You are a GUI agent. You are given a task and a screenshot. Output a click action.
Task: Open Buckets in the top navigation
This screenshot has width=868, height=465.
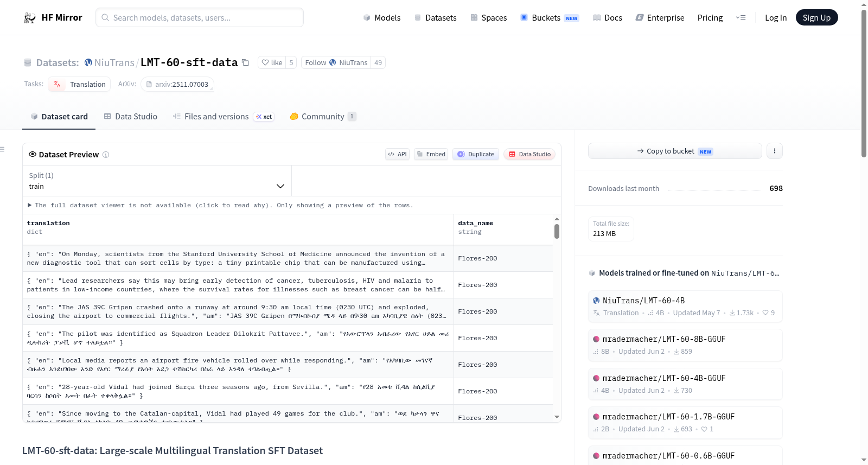pyautogui.click(x=550, y=17)
